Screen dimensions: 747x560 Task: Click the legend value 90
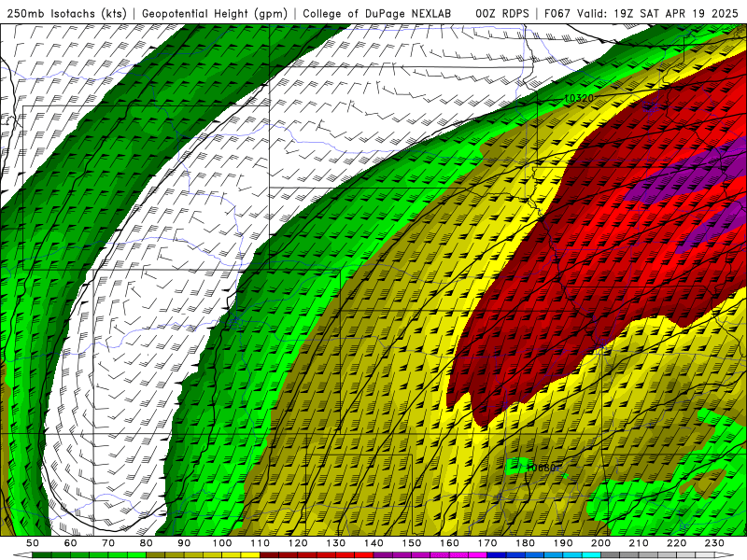pos(184,543)
